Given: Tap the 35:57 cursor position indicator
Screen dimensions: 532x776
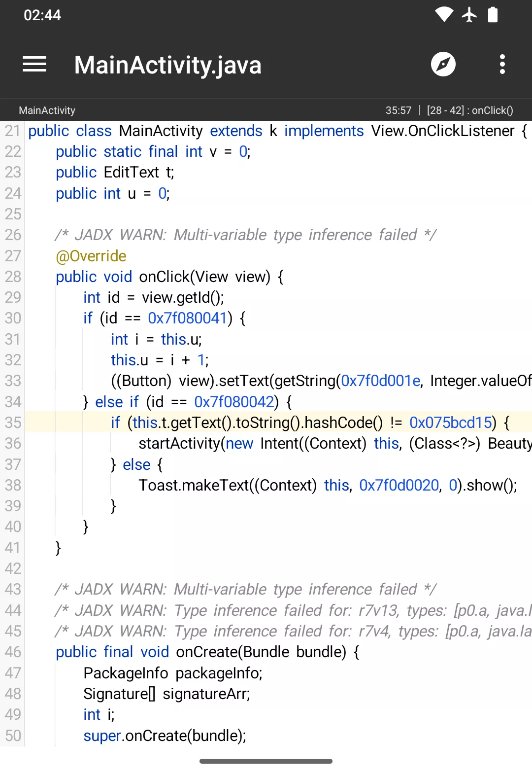Looking at the screenshot, I should click(x=398, y=110).
